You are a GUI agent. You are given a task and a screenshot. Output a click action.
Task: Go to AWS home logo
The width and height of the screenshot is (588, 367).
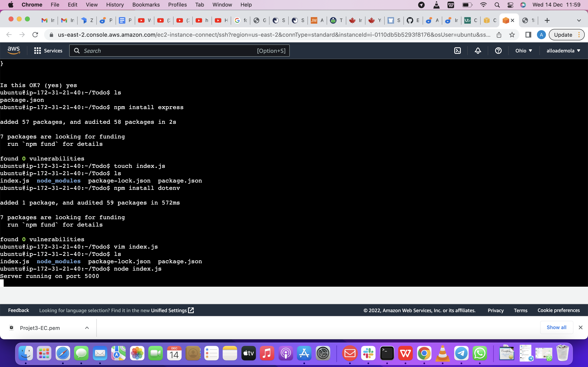coord(14,51)
